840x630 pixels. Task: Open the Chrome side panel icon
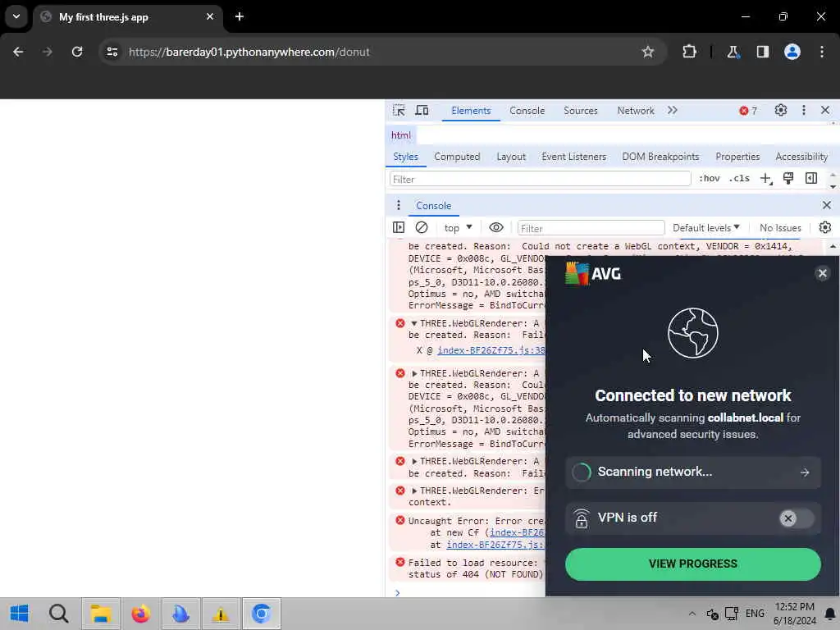[x=763, y=52]
